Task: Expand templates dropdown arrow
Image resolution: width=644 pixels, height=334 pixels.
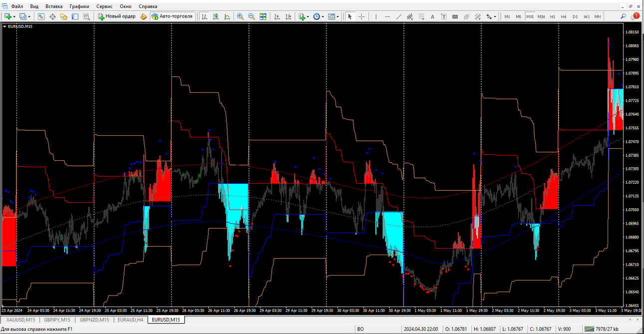Action: pyautogui.click(x=338, y=16)
